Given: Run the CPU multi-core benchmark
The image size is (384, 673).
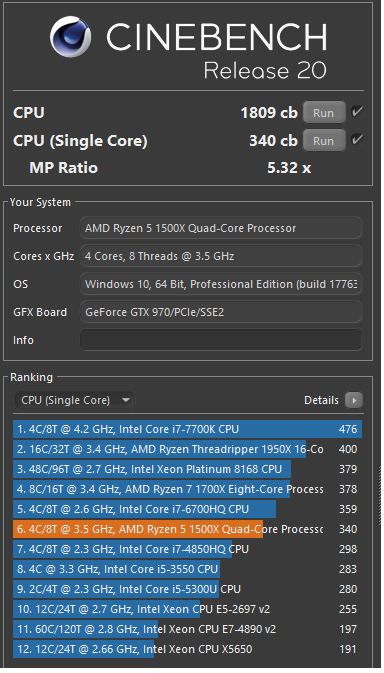Looking at the screenshot, I should [324, 113].
